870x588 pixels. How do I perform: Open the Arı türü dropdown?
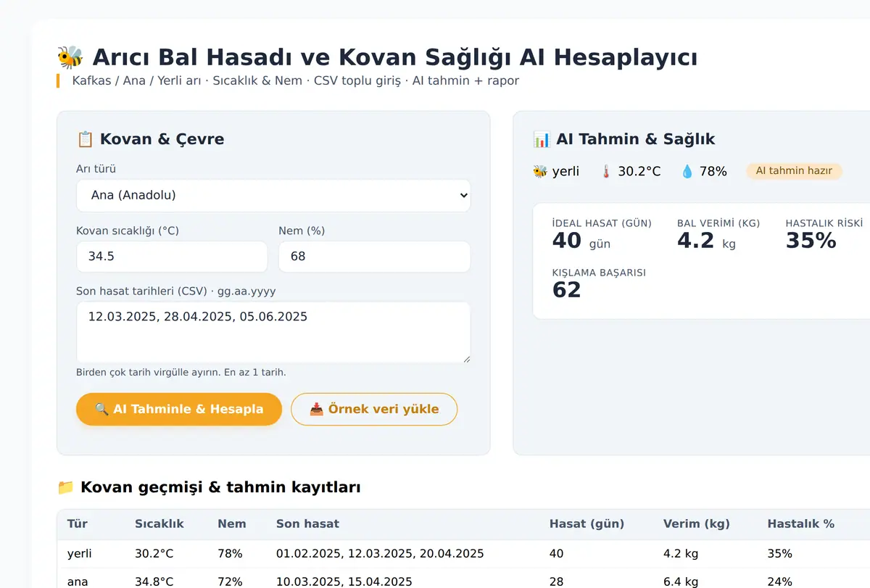(273, 196)
